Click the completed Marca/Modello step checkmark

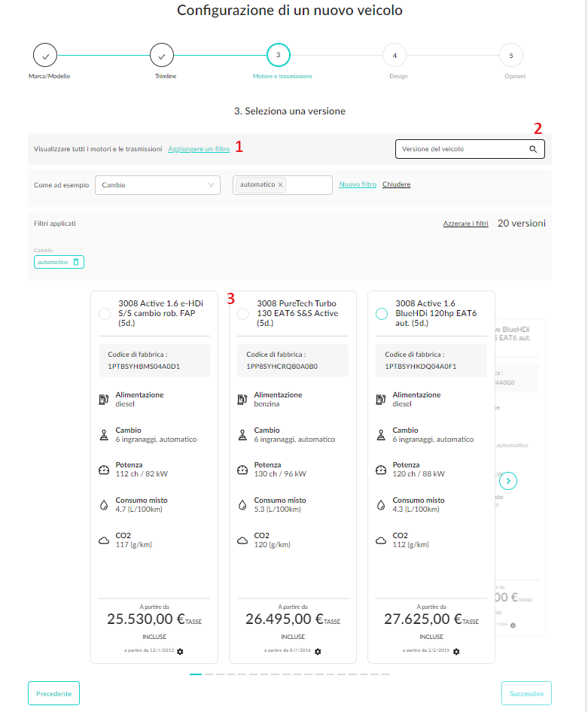coord(45,56)
